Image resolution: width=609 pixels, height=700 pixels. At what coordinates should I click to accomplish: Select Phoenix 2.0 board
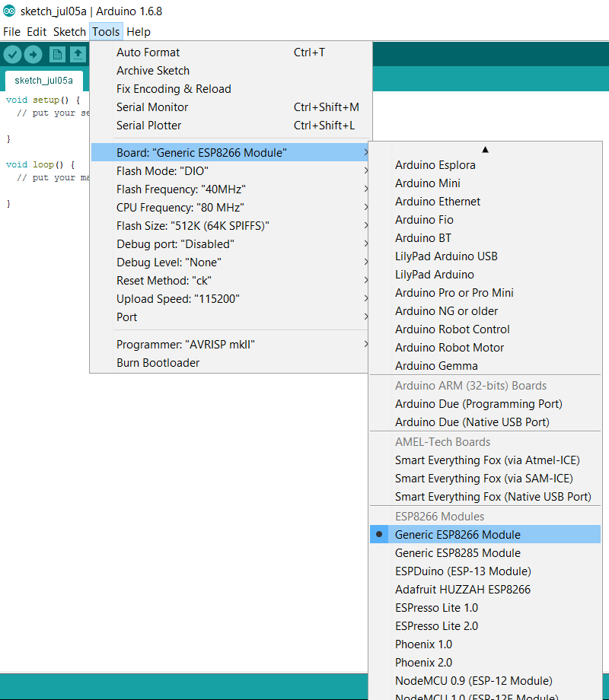(485, 663)
